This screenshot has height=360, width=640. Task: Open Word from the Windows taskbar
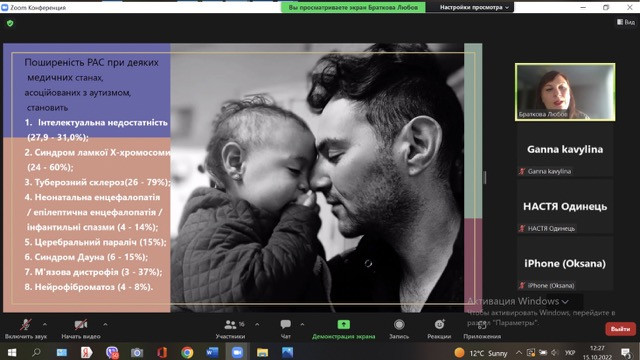point(212,352)
